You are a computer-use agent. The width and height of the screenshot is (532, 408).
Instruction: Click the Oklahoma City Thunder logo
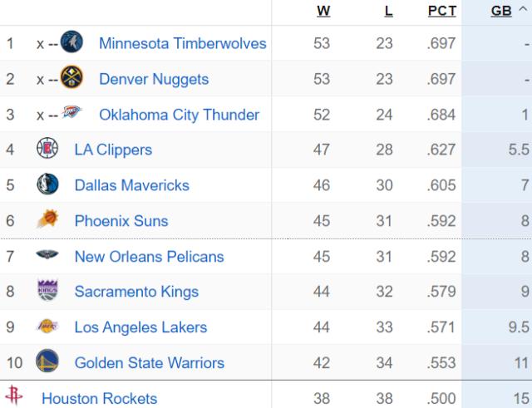72,114
